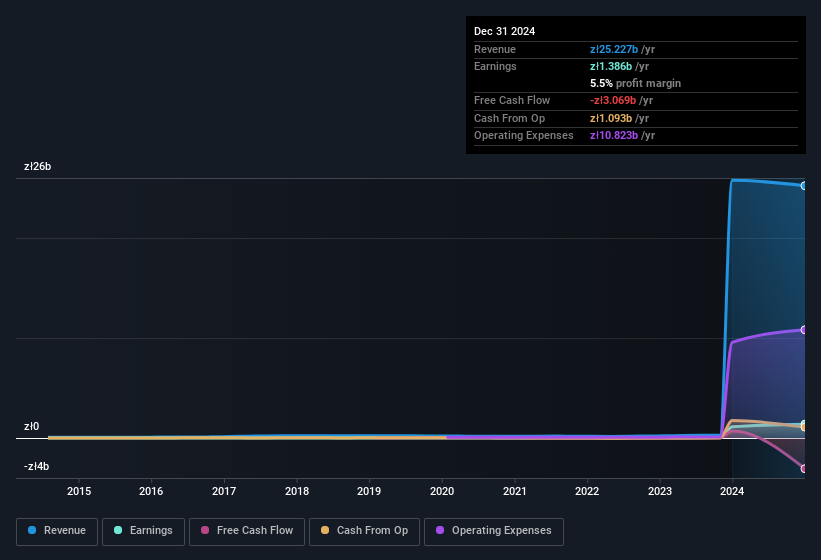Click the Dec 31 2024 tooltip date
The image size is (821, 560).
504,31
